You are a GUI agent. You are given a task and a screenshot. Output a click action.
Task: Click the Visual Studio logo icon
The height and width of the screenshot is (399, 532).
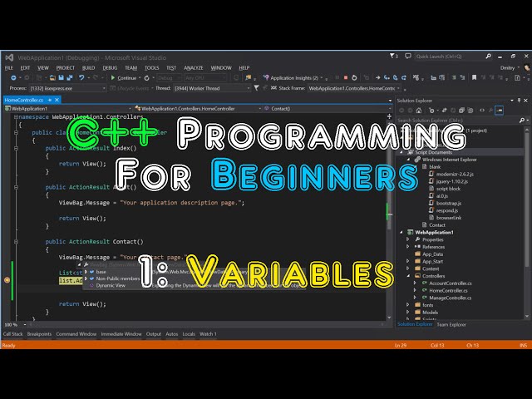click(x=9, y=57)
